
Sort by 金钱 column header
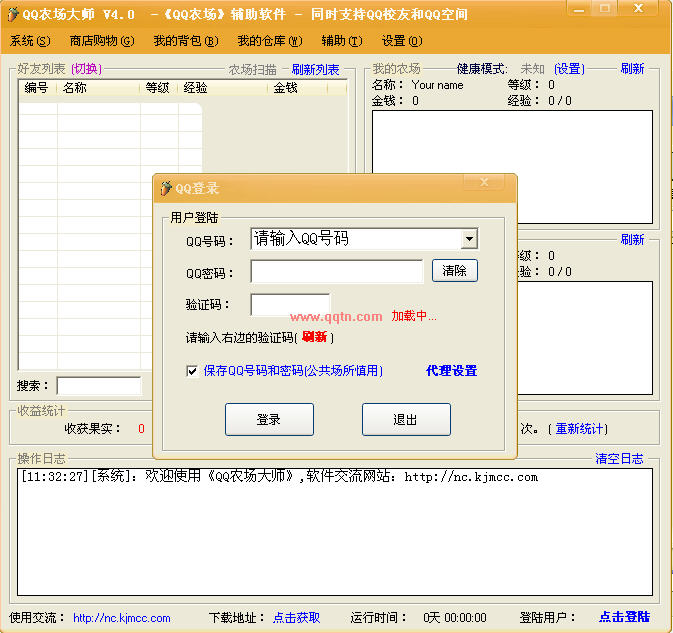pos(298,88)
